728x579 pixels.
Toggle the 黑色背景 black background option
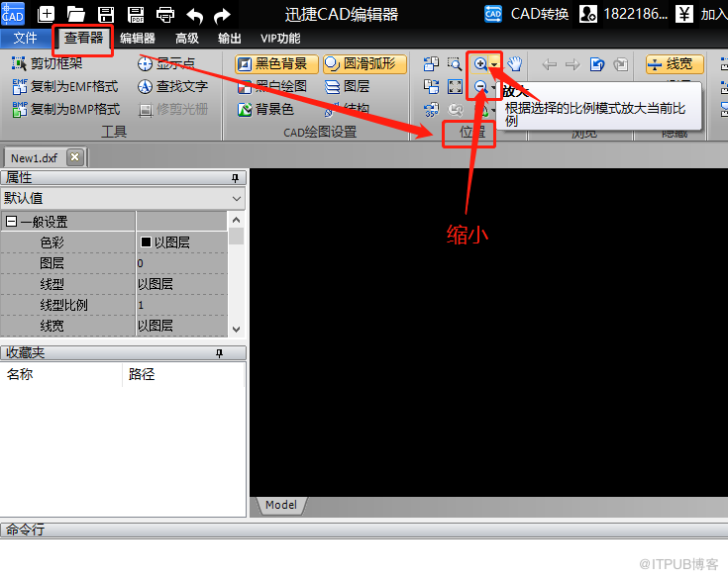276,64
